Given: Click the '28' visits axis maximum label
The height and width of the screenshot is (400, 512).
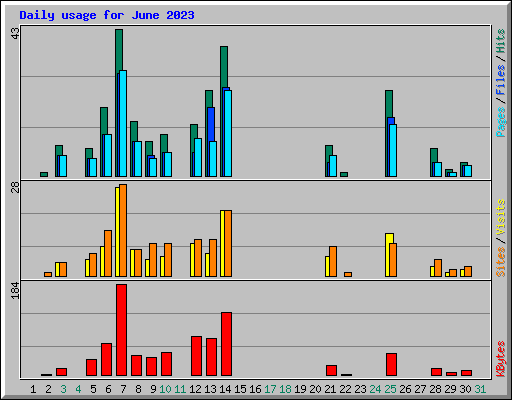Looking at the screenshot, I should tap(15, 188).
